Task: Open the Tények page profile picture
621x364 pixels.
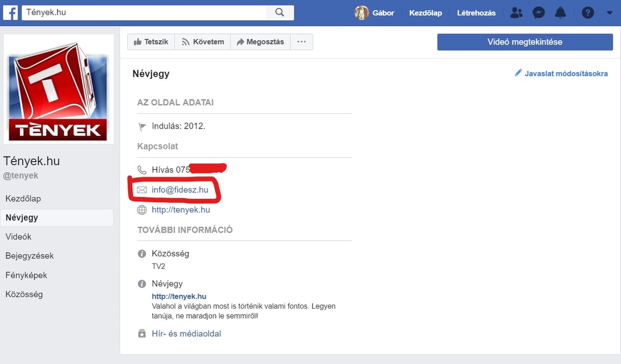Action: coord(59,89)
